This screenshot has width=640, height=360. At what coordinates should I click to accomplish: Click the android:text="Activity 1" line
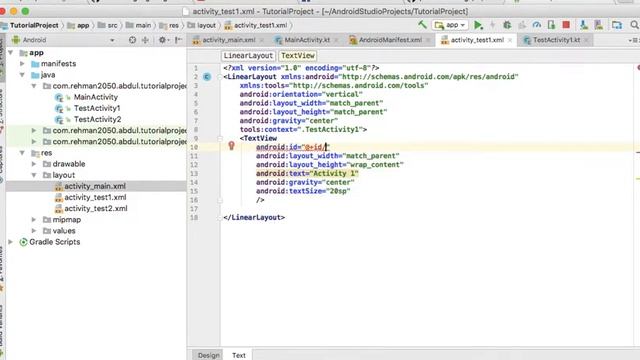pyautogui.click(x=307, y=173)
